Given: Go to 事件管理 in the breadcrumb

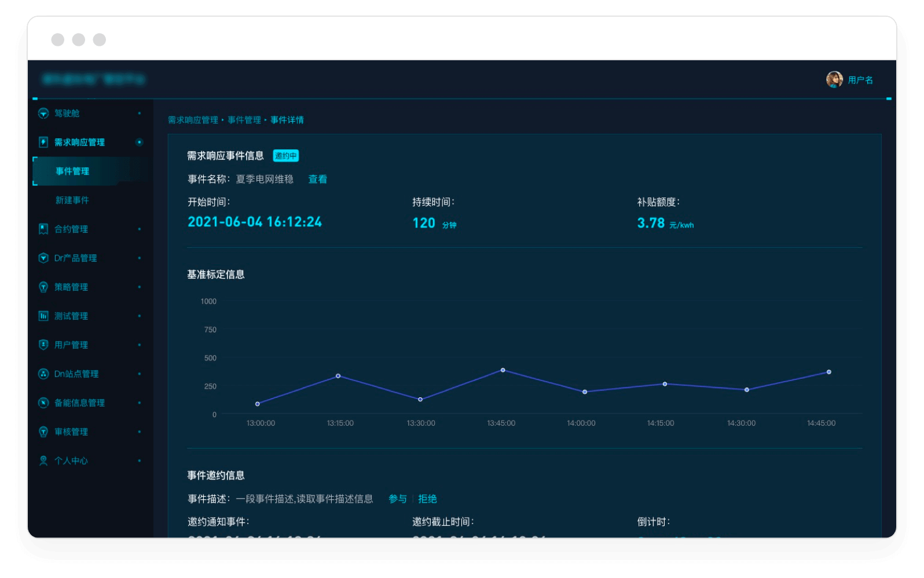Looking at the screenshot, I should (244, 120).
